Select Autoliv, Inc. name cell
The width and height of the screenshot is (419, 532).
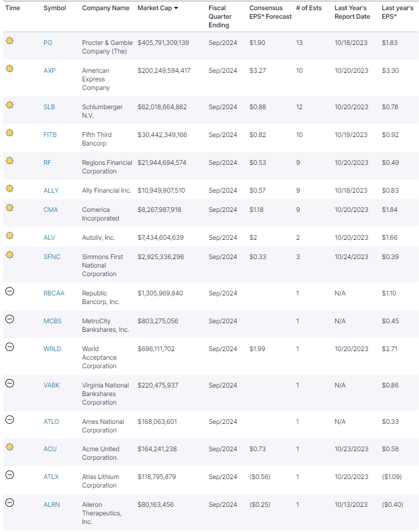tap(98, 238)
